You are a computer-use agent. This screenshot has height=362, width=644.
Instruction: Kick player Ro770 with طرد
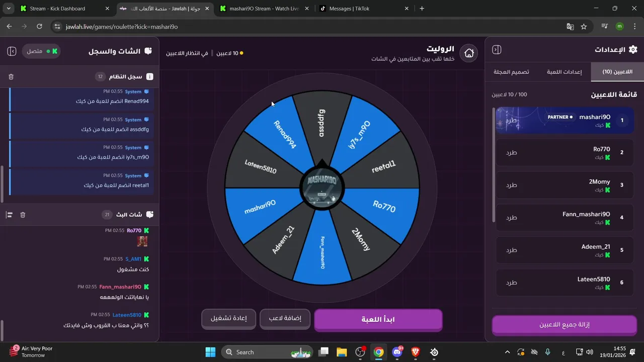pyautogui.click(x=511, y=152)
